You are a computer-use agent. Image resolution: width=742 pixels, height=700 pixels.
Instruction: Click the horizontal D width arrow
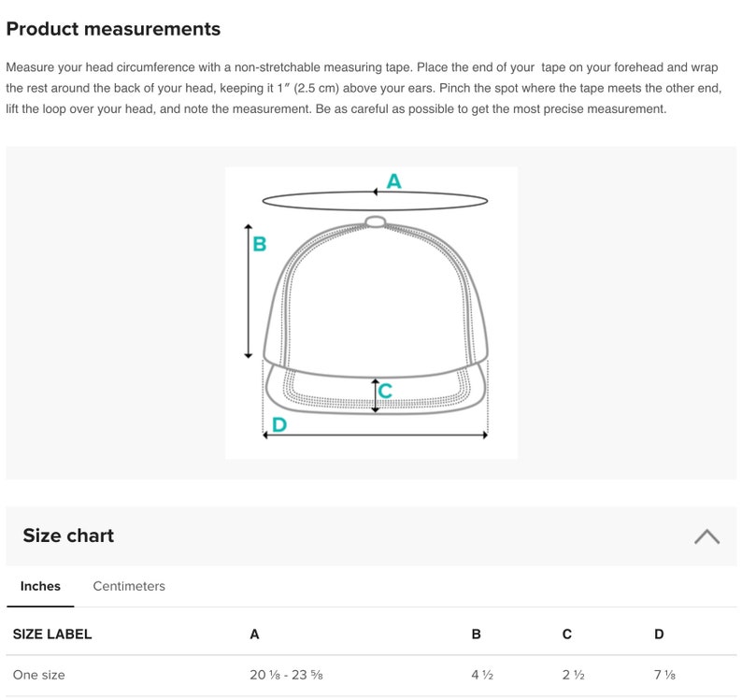pos(376,435)
